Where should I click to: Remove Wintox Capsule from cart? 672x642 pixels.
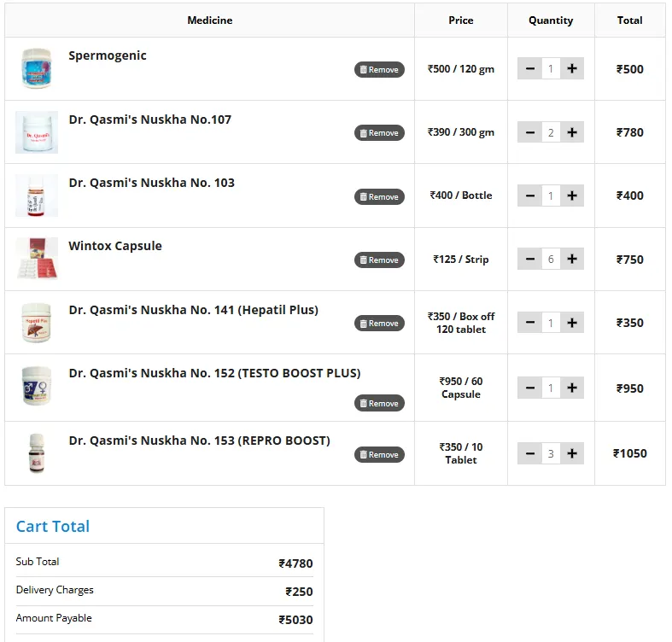click(379, 260)
